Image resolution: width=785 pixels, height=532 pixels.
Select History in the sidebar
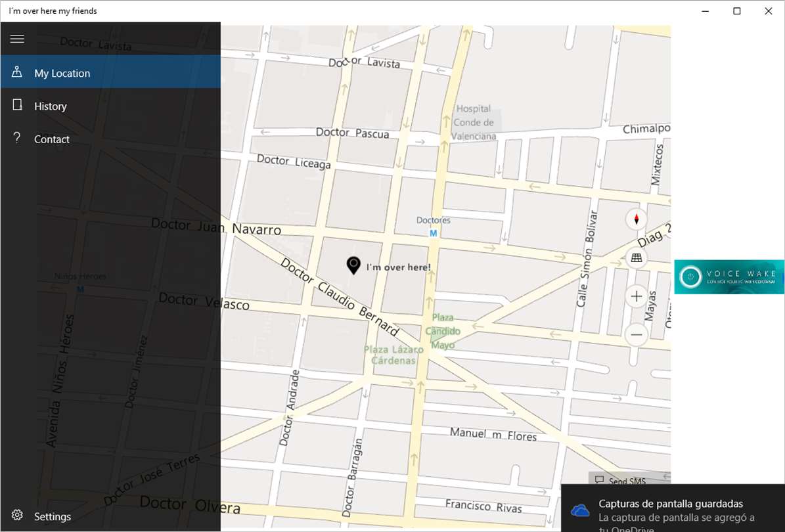pos(110,106)
